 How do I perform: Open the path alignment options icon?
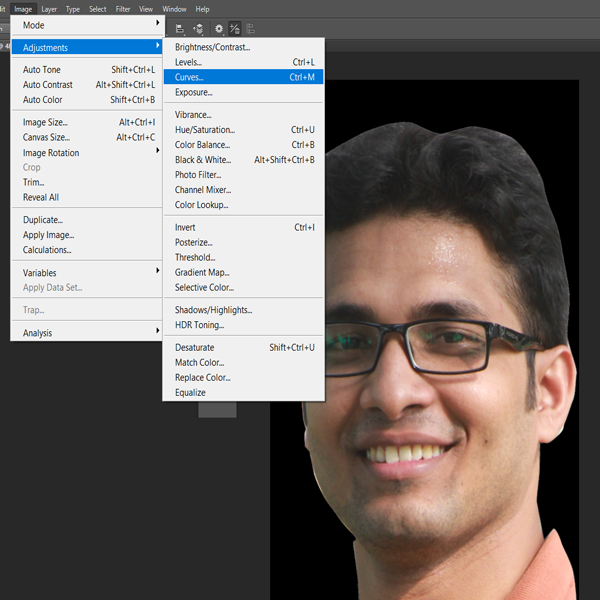[x=179, y=29]
